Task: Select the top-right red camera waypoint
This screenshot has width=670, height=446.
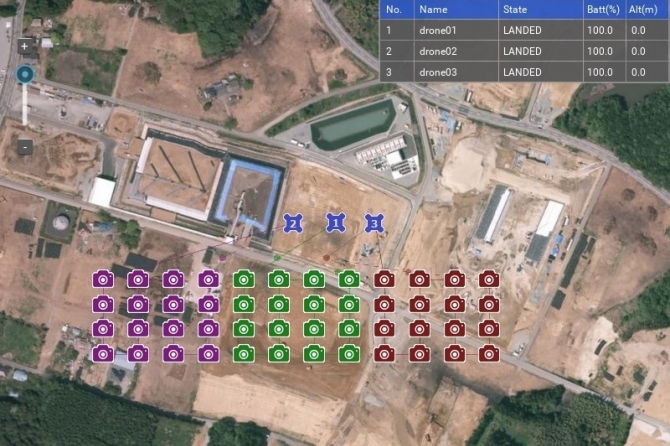Action: tap(489, 279)
